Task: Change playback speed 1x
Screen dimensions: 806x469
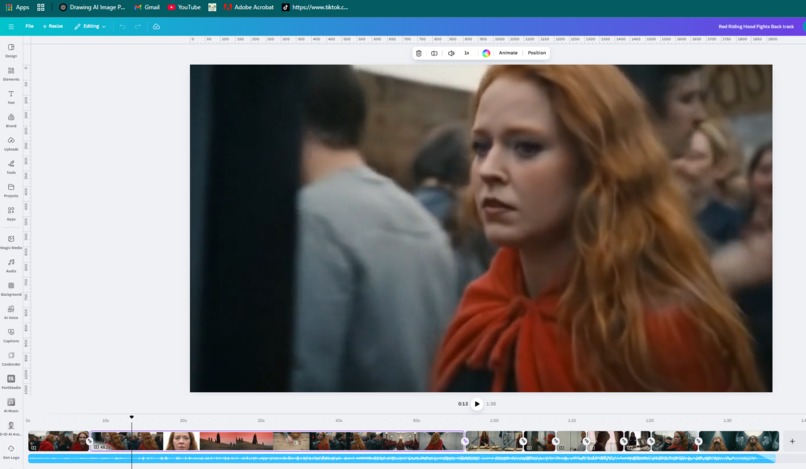Action: coord(467,53)
